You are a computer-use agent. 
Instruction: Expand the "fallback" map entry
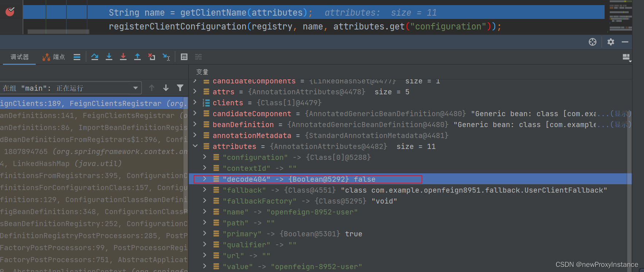click(x=205, y=190)
